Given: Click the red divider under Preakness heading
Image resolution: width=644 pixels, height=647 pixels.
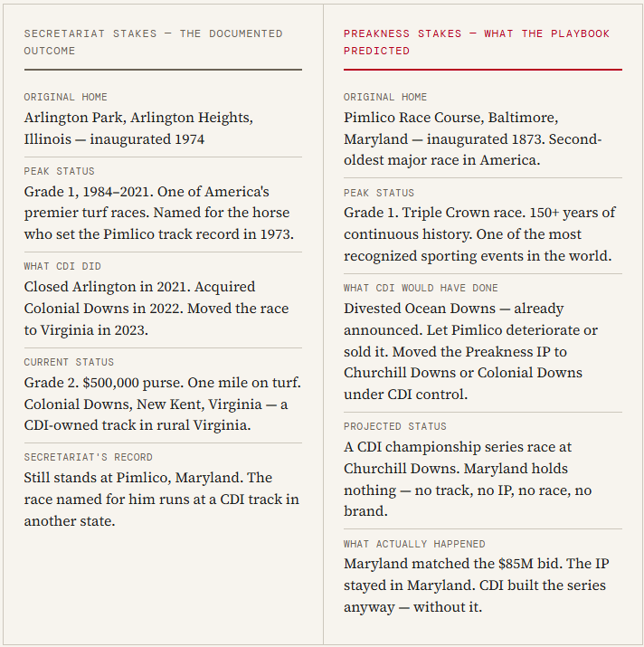Looking at the screenshot, I should [483, 70].
